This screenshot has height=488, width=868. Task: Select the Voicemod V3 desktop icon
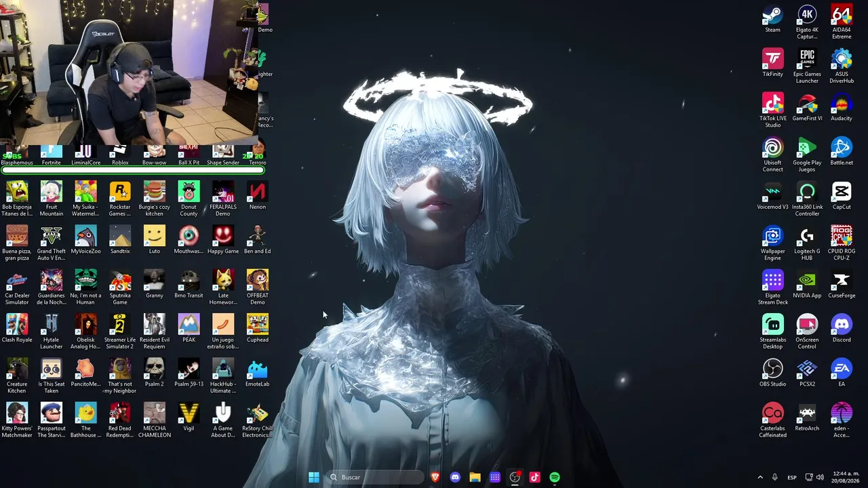772,196
